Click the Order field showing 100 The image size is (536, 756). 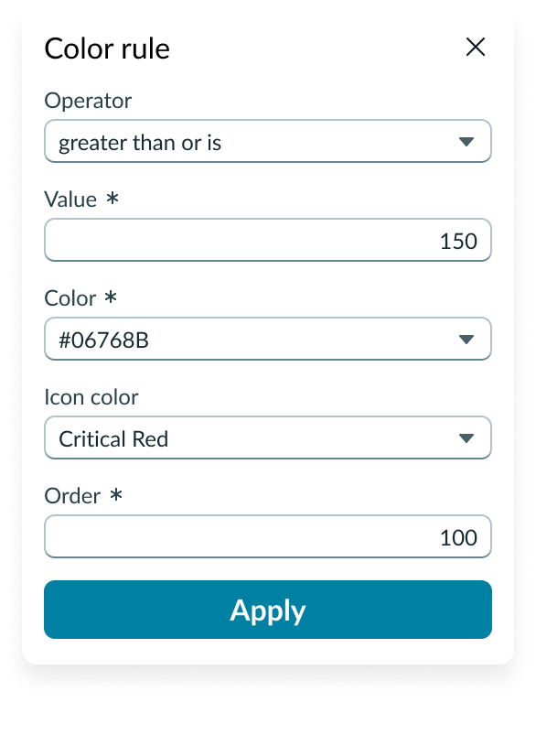(x=267, y=536)
